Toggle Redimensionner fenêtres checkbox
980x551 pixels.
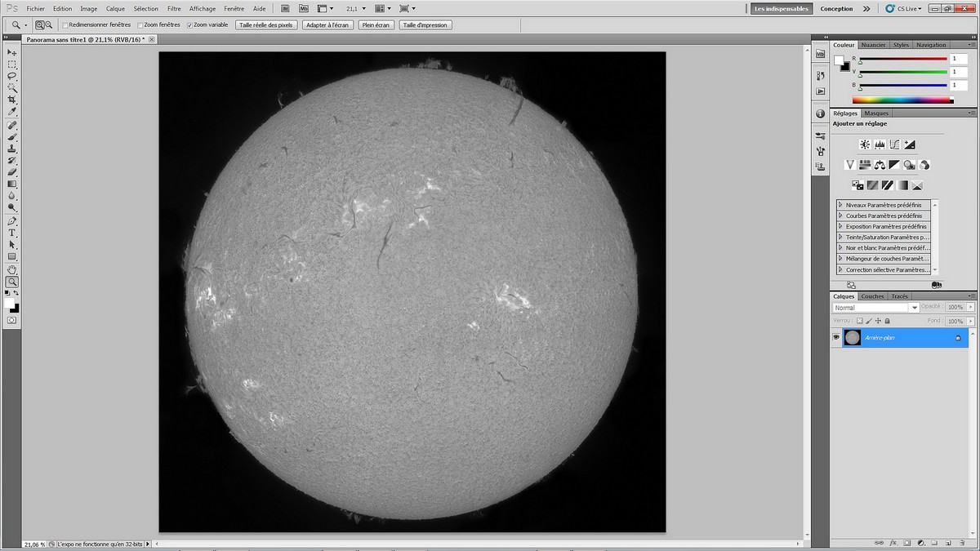coord(65,25)
